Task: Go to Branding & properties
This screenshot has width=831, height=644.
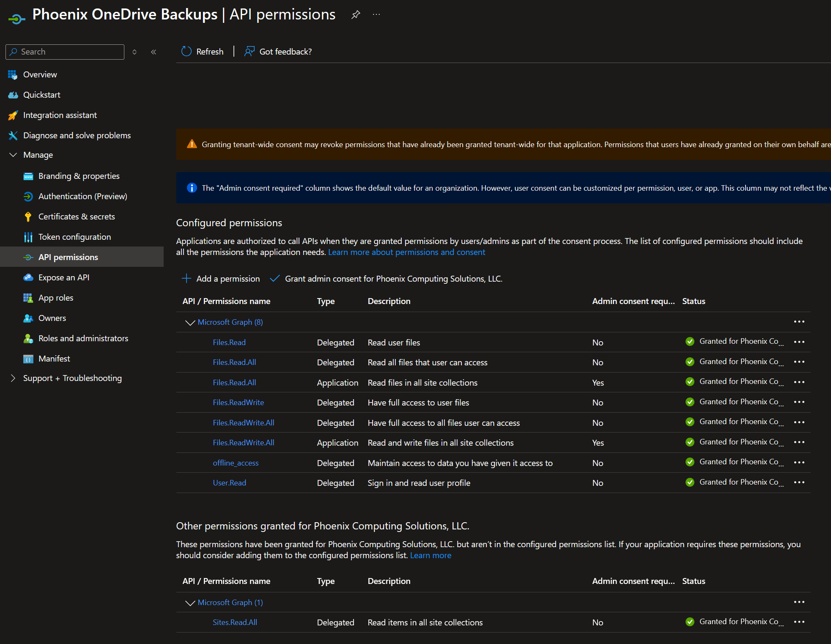Action: [x=79, y=176]
